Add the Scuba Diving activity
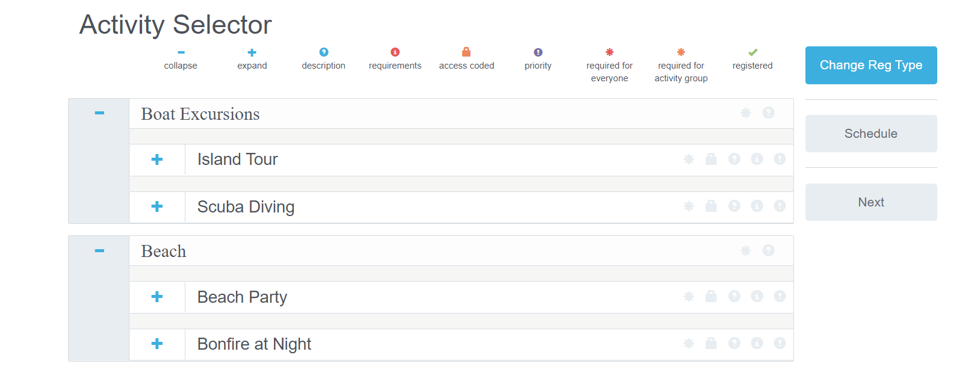Image resolution: width=980 pixels, height=387 pixels. click(x=157, y=206)
